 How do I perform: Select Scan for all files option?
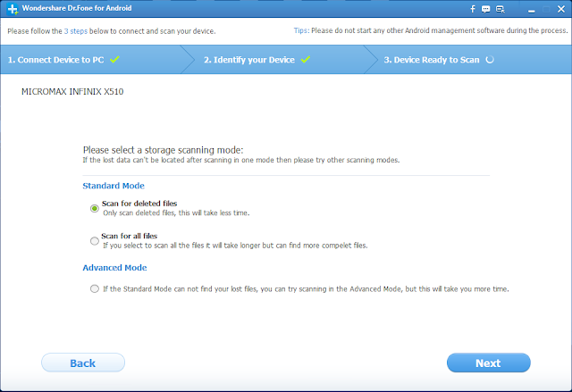click(95, 241)
